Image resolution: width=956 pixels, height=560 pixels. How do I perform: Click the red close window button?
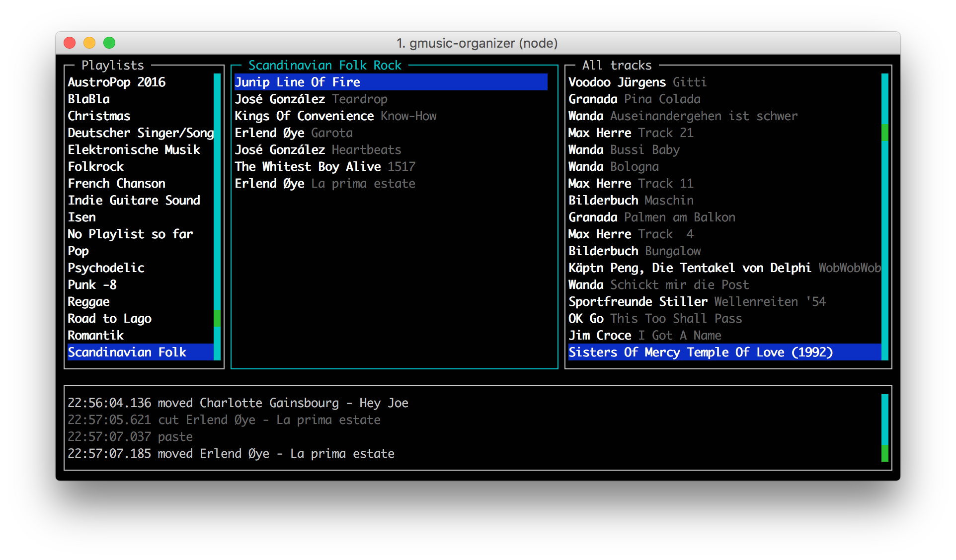pyautogui.click(x=70, y=43)
